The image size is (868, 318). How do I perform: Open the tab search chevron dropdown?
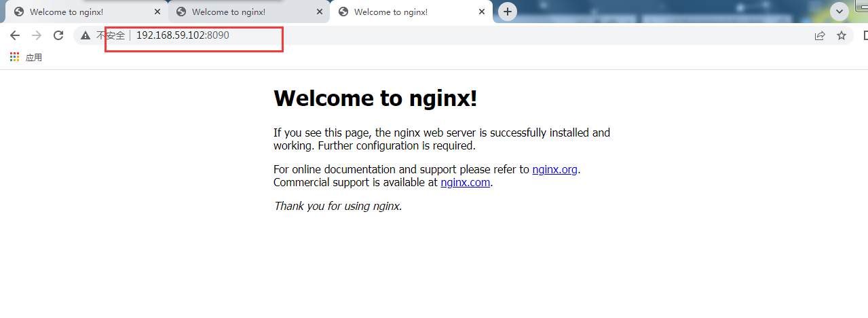[x=840, y=12]
